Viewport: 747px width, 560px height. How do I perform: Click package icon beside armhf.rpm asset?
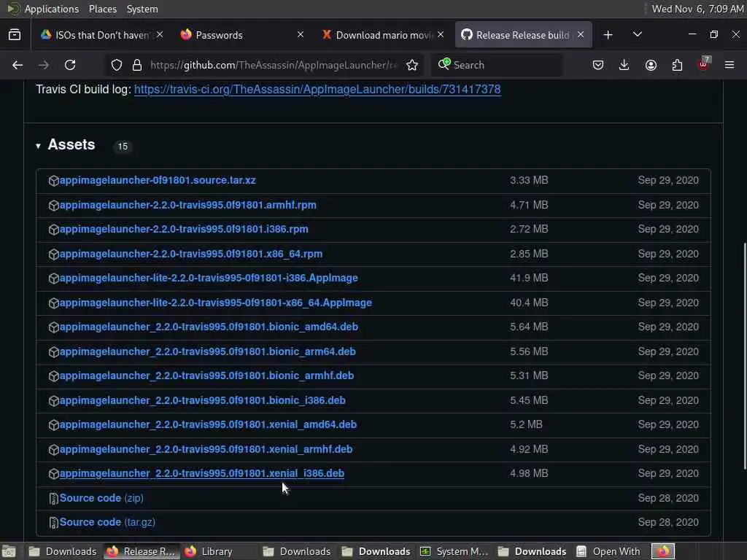pos(54,205)
